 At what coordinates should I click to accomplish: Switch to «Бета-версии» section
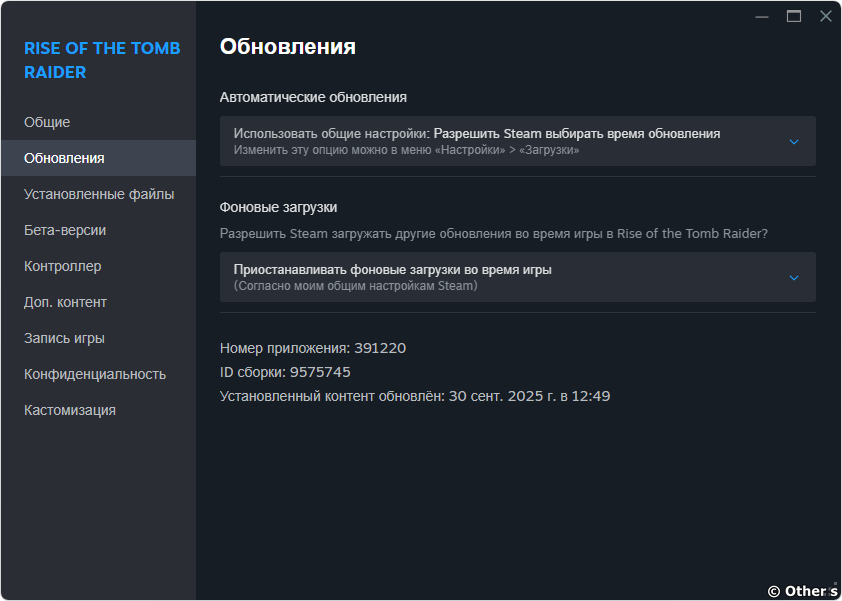pyautogui.click(x=65, y=230)
